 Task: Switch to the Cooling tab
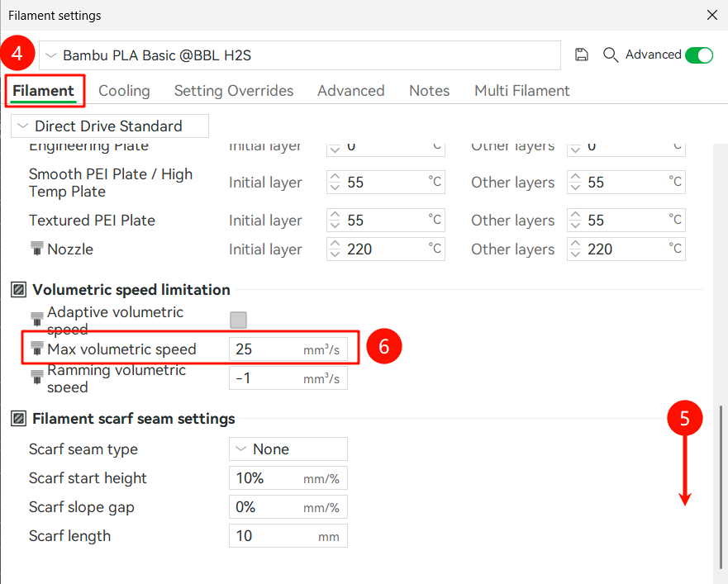pos(124,91)
